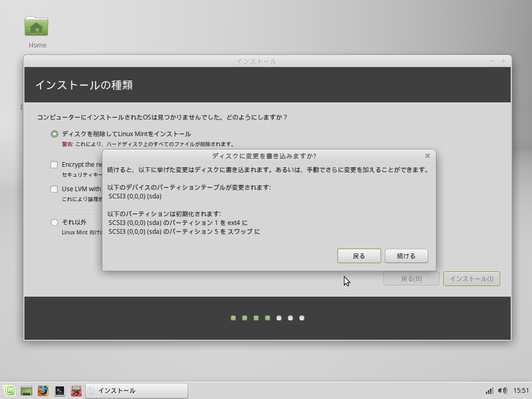Image resolution: width=532 pixels, height=399 pixels.
Task: Minimize the installer window
Action: (492, 61)
